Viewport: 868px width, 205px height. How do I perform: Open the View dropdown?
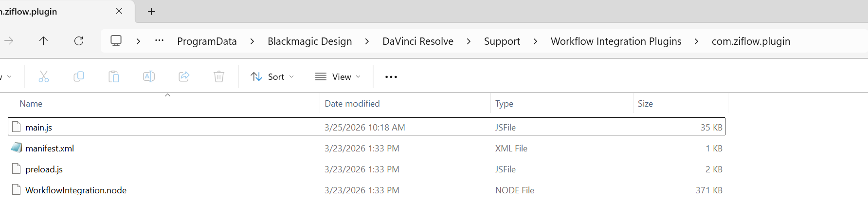point(338,76)
